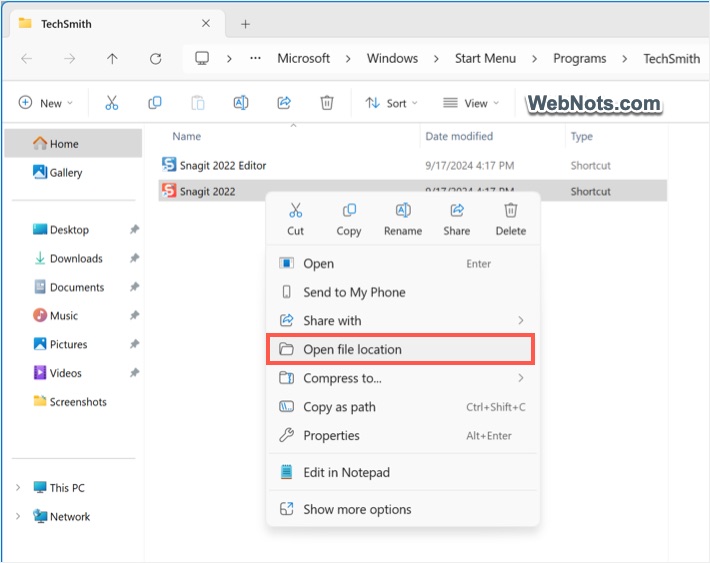Screen dimensions: 710x563
Task: Unpin Music using its pin icon
Action: 134,315
